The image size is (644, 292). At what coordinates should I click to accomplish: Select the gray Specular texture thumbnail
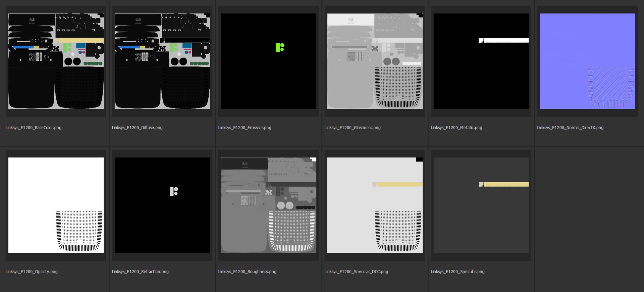481,205
